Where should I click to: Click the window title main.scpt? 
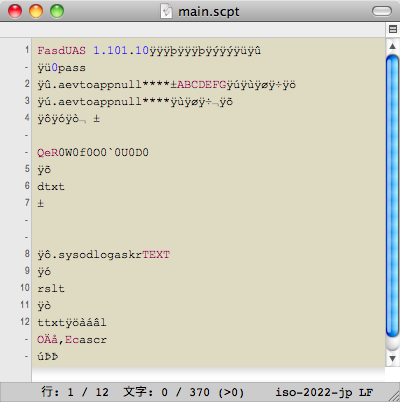click(209, 12)
